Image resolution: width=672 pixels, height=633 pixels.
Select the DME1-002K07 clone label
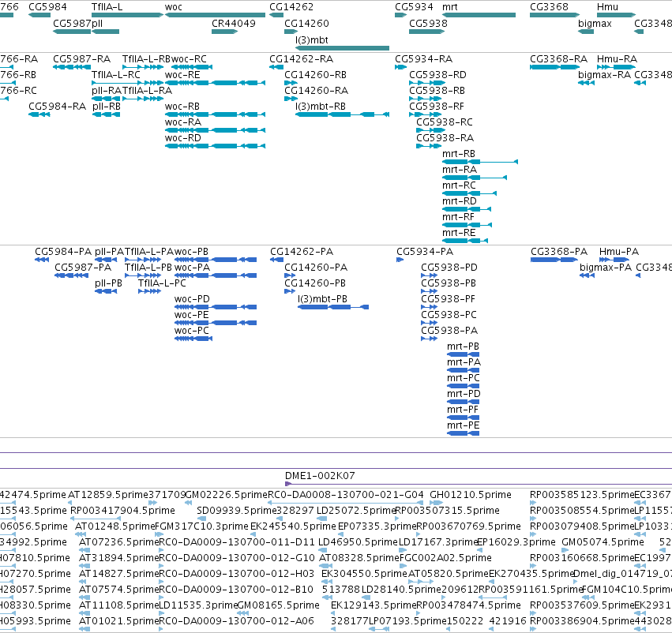320,475
